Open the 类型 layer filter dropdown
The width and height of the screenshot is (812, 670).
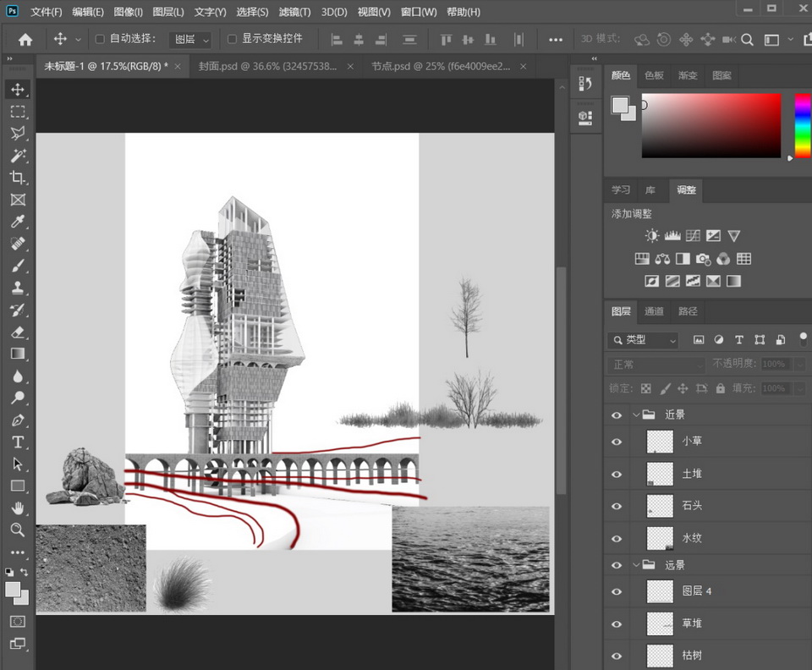pyautogui.click(x=643, y=340)
